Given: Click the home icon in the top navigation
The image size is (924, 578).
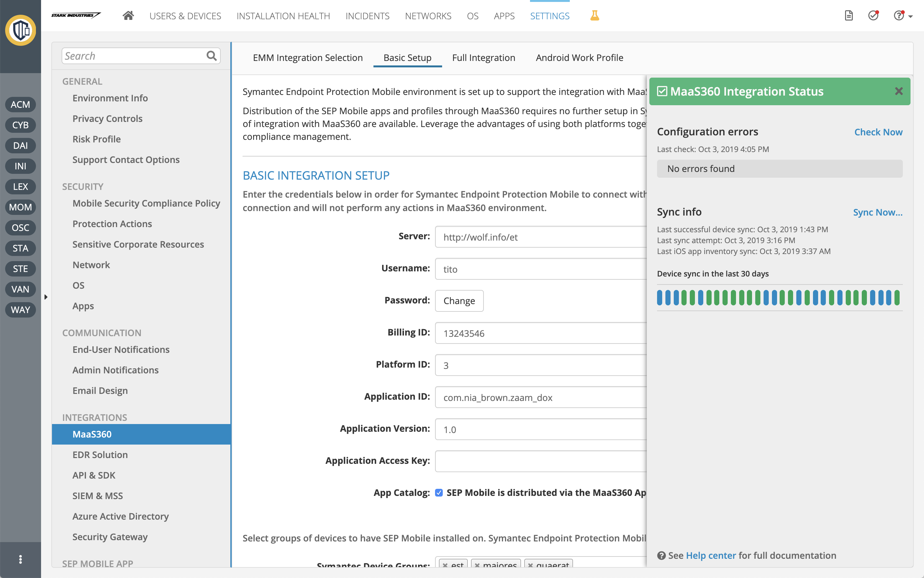Looking at the screenshot, I should pyautogui.click(x=128, y=16).
